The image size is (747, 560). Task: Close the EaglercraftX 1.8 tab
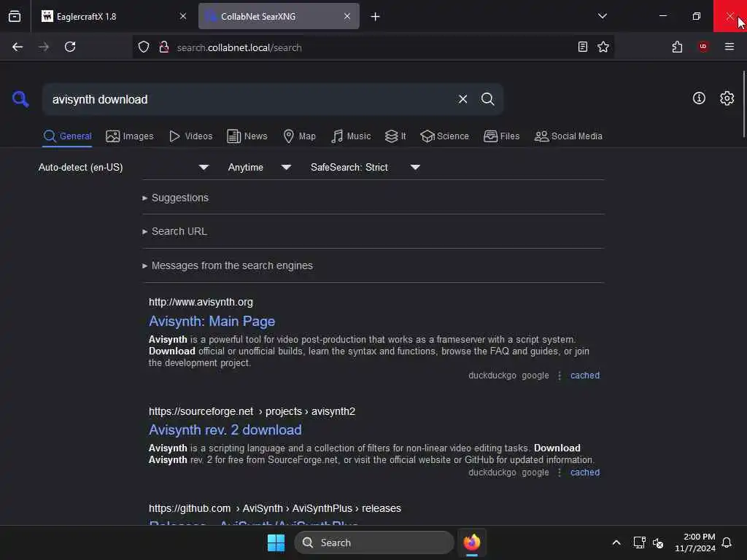tap(183, 16)
